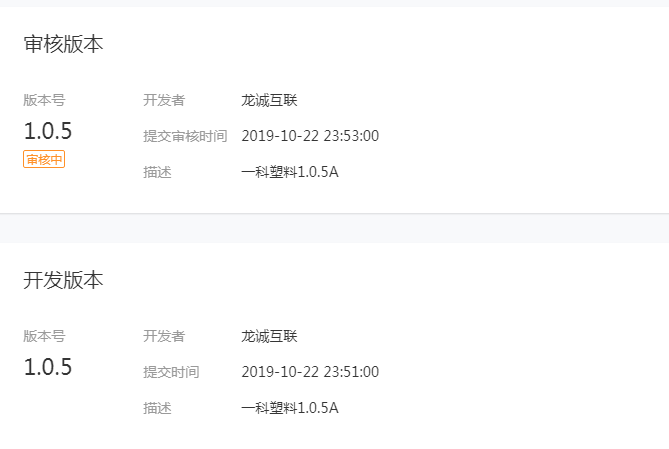Click the 版本号 label in 审核版本
Screen dimensions: 669x449
pos(44,100)
